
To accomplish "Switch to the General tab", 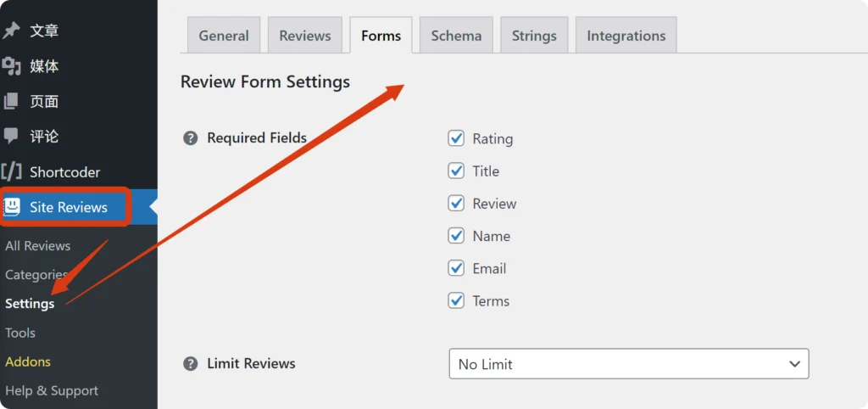I will tap(224, 36).
